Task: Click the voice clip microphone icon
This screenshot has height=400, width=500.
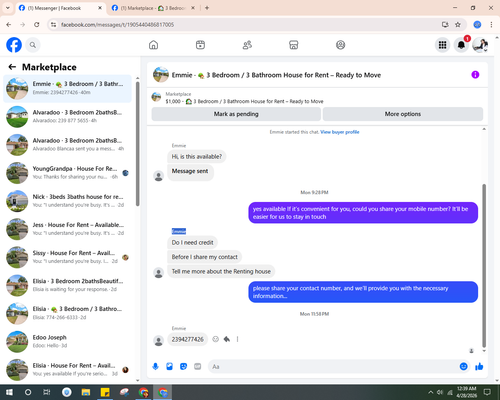Action: click(x=155, y=367)
